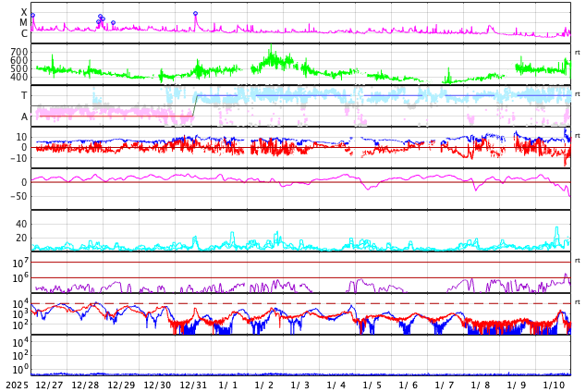Select the 12/31 date on time axis
The image size is (586, 392).
[x=193, y=385]
